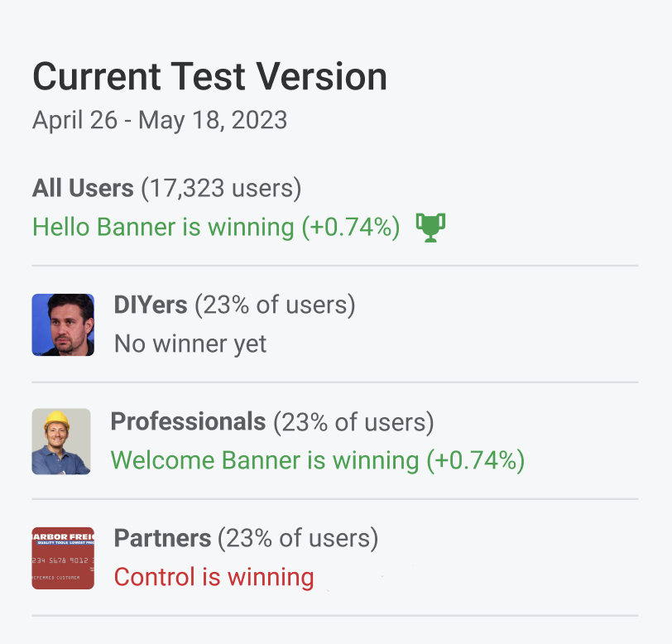Screen dimensions: 672x644
Task: Select the Professionals segment title
Action: [188, 421]
